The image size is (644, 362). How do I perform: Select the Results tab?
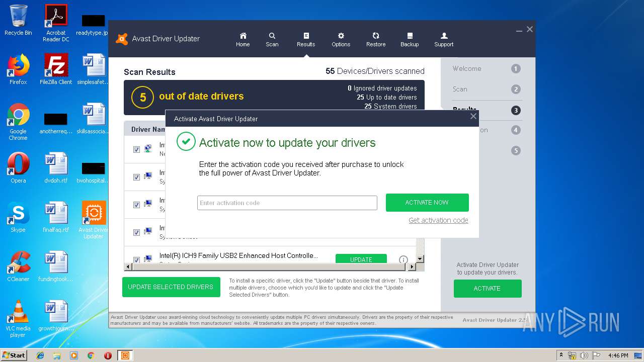click(306, 40)
